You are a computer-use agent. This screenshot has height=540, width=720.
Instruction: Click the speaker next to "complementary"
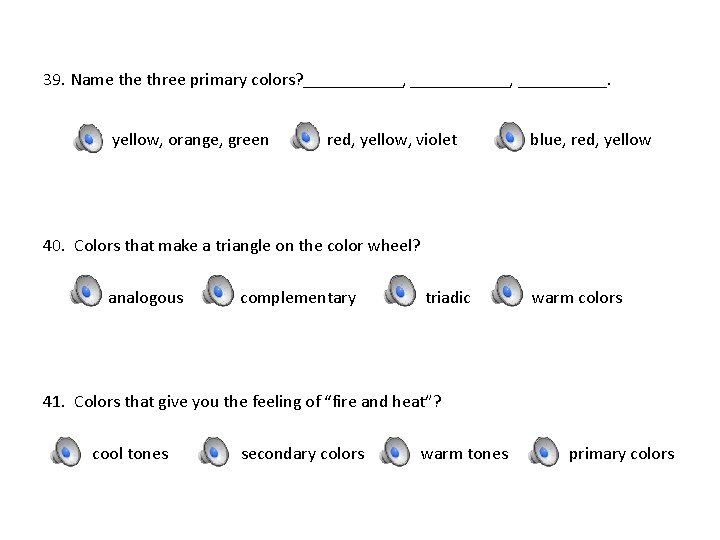tap(217, 292)
